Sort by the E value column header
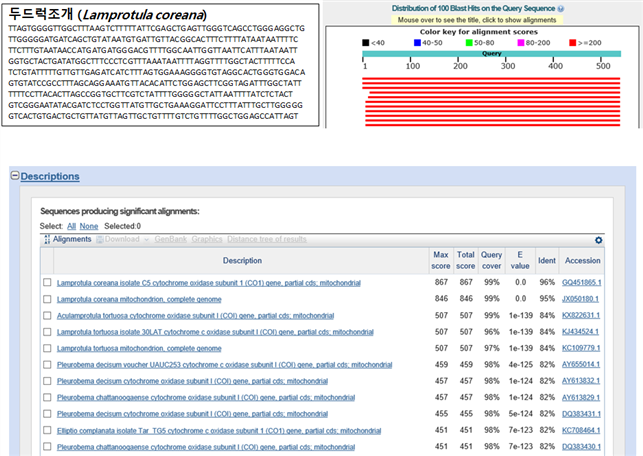 [x=520, y=260]
